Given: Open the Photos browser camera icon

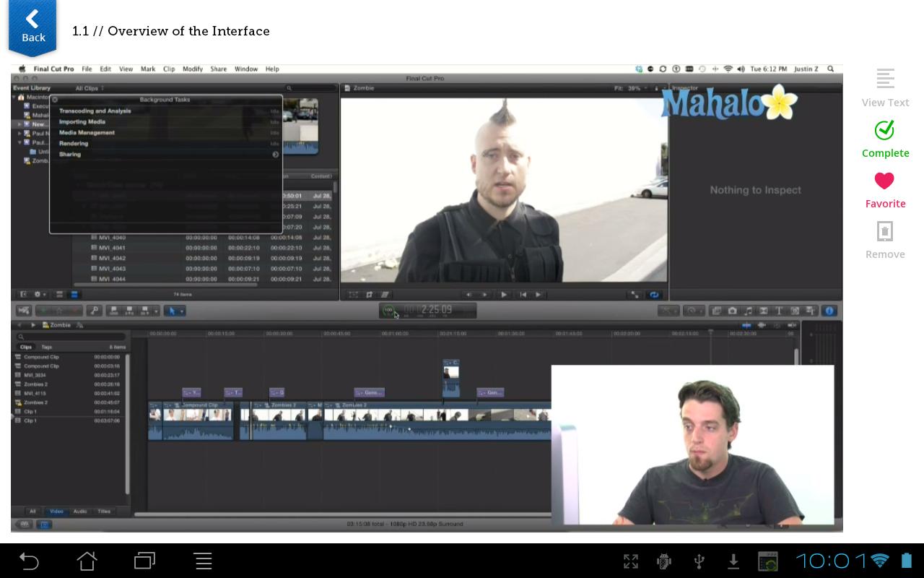Looking at the screenshot, I should pos(732,311).
